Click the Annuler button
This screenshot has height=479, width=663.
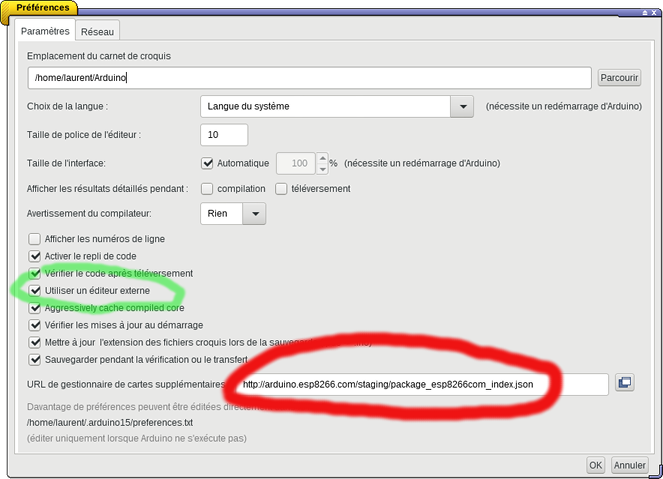(629, 465)
